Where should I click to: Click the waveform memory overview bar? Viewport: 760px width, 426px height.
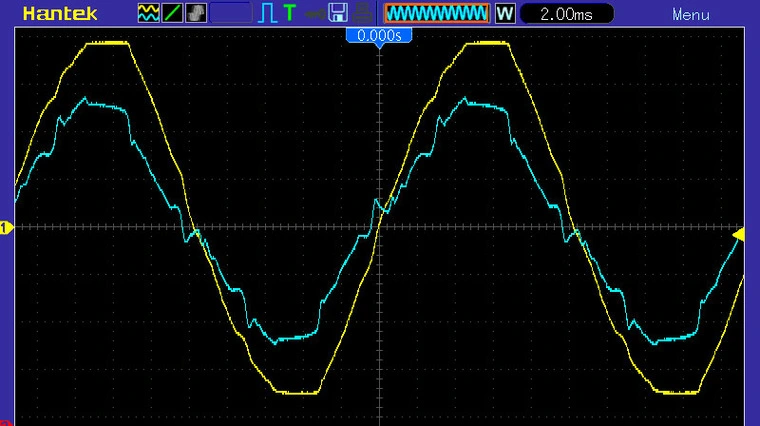(x=436, y=14)
